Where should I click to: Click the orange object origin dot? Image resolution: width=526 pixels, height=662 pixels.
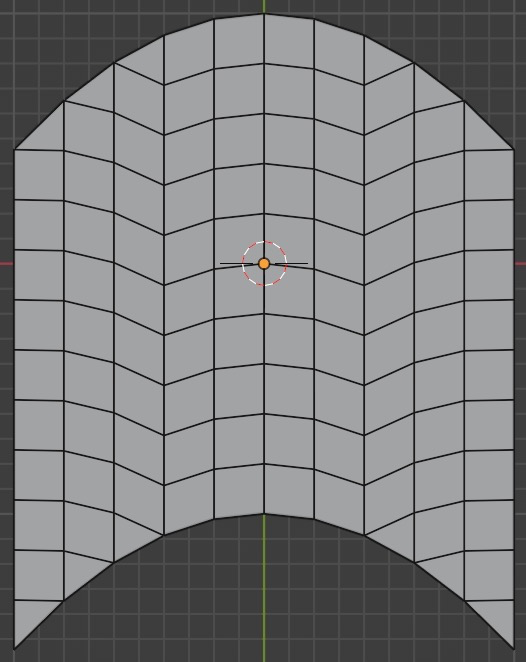264,264
